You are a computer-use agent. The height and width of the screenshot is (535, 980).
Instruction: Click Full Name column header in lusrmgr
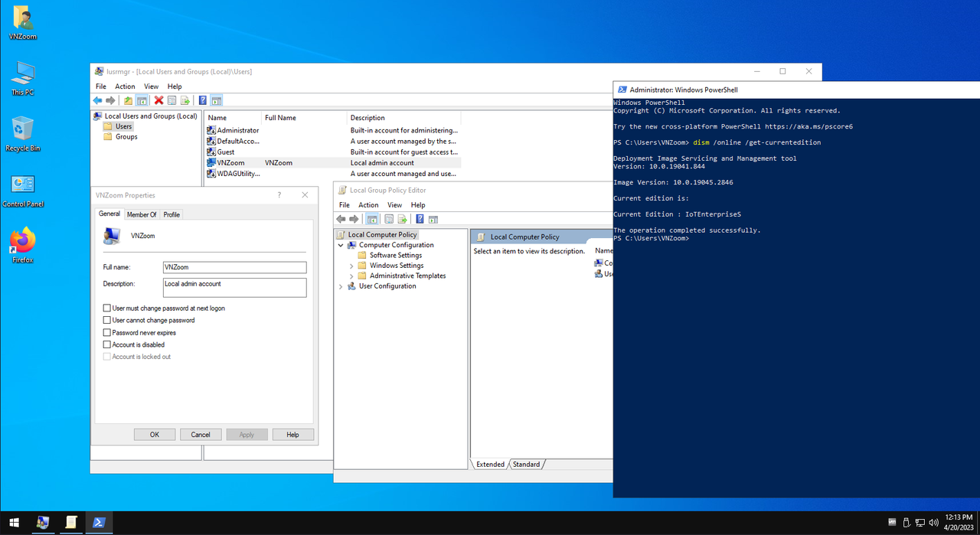[304, 118]
